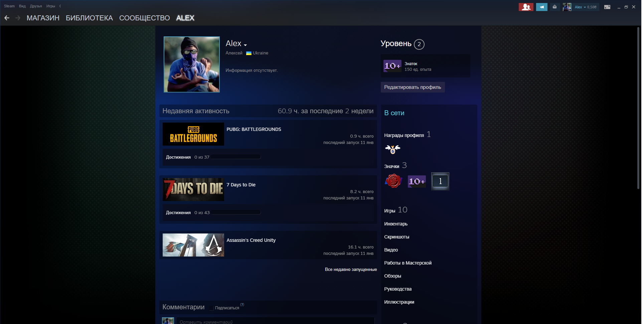This screenshot has height=324, width=644.
Task: Click 7 Days to Die achievements progress bar
Action: pos(236,212)
